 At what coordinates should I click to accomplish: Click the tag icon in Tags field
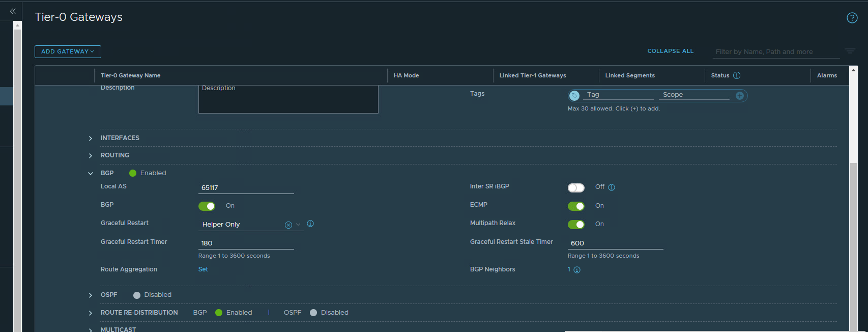point(574,95)
